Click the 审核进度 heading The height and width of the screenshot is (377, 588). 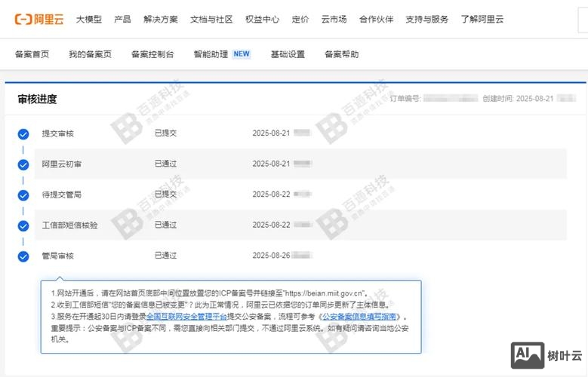pos(37,100)
